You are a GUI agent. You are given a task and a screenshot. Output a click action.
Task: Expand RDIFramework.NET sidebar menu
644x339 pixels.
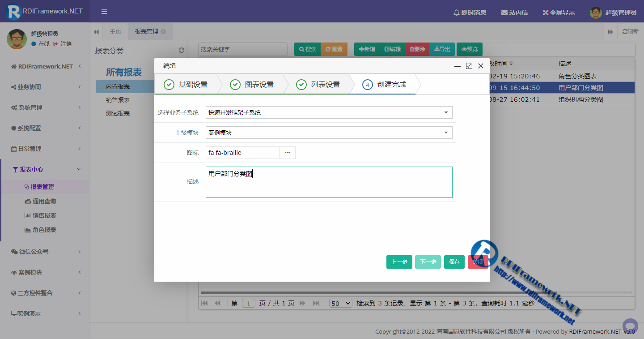click(x=45, y=66)
